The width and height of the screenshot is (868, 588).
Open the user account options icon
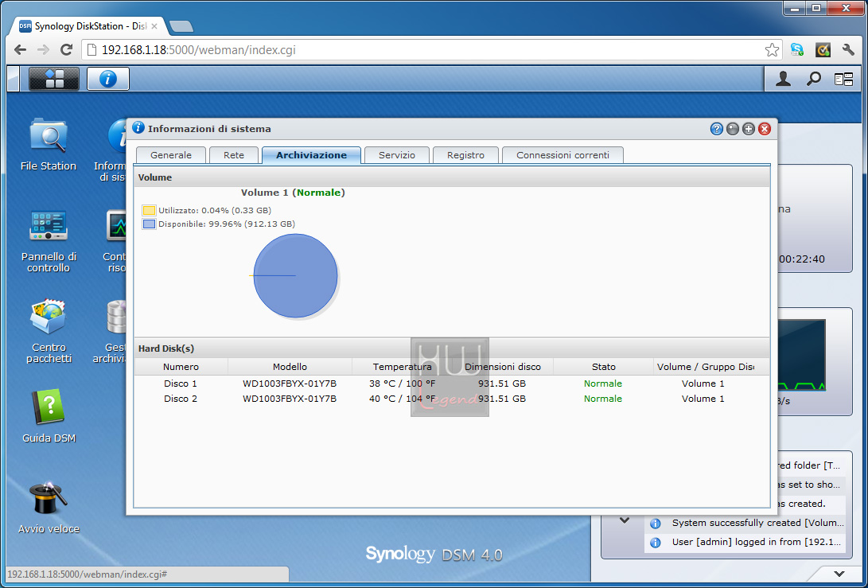click(x=783, y=79)
